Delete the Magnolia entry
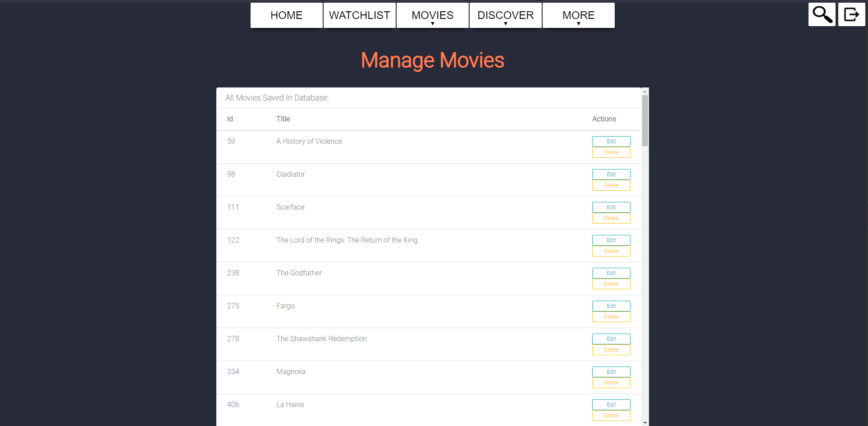This screenshot has width=868, height=426. coord(611,383)
